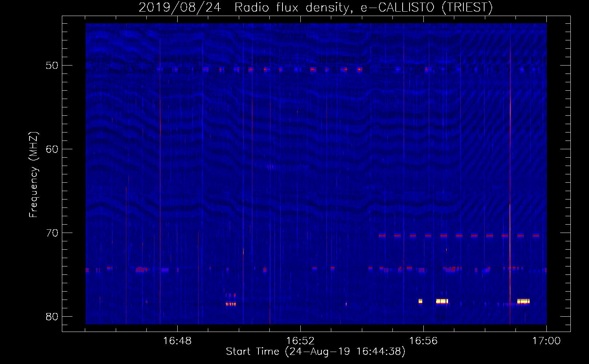This screenshot has height=364, width=589.
Task: Click the 70 MHz frequency tick label
Action: click(52, 233)
